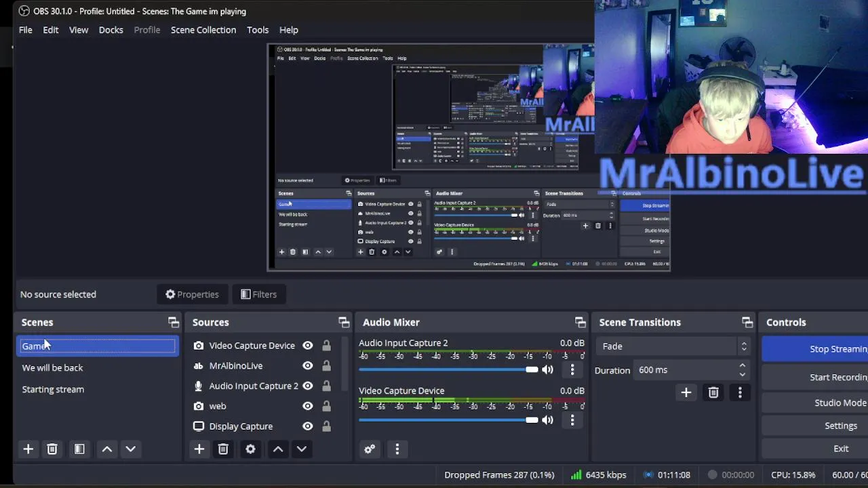The width and height of the screenshot is (868, 488).
Task: Select the Game scene name field
Action: (x=98, y=346)
